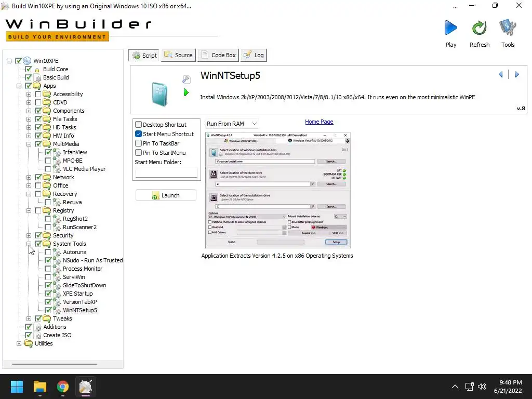Click the Security folder icon
Image resolution: width=532 pixels, height=399 pixels.
coord(47,235)
